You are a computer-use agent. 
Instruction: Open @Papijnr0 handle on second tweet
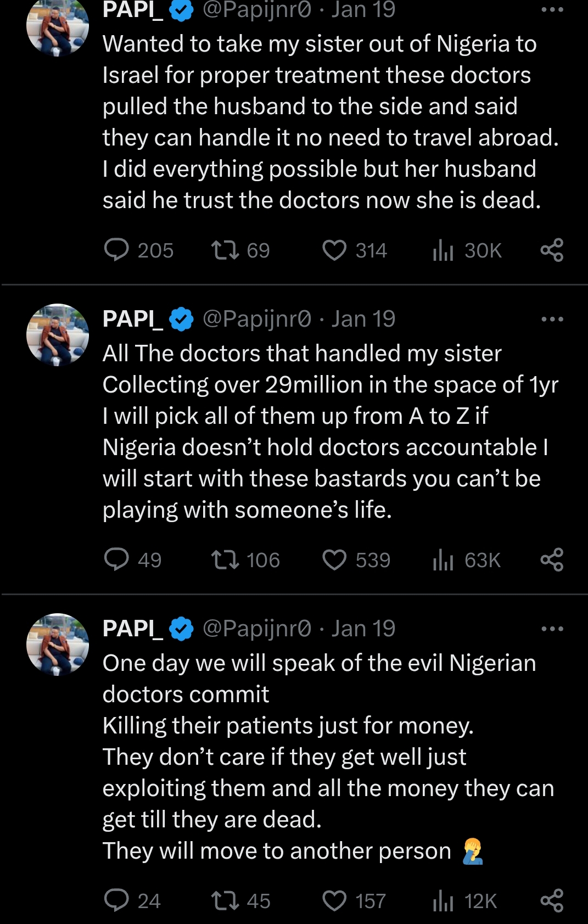(257, 319)
